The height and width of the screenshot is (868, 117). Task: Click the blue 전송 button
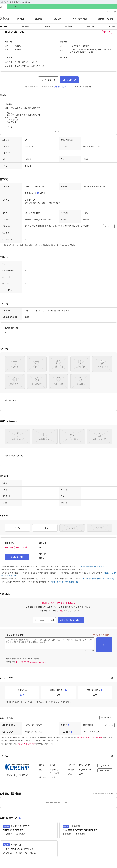coord(104,645)
